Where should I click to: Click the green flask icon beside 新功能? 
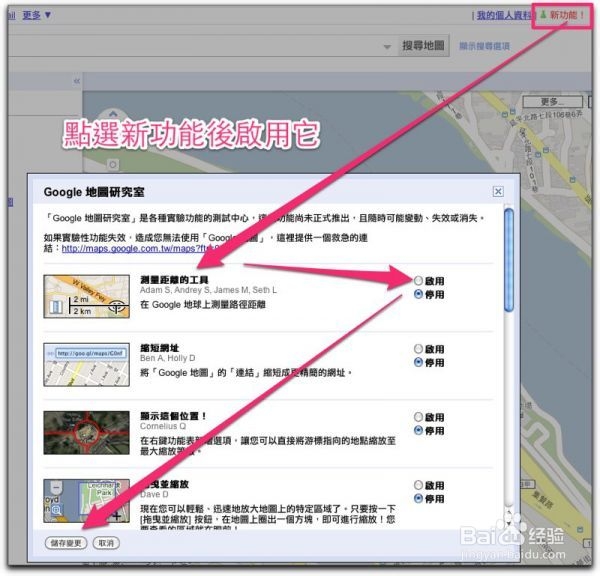tap(543, 15)
